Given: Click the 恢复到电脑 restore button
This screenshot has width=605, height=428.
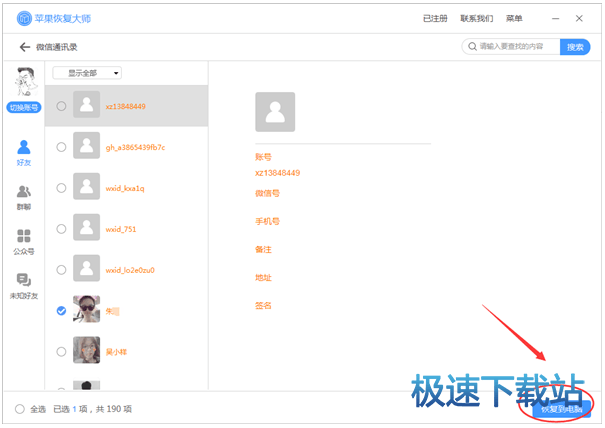Looking at the screenshot, I should tap(562, 409).
